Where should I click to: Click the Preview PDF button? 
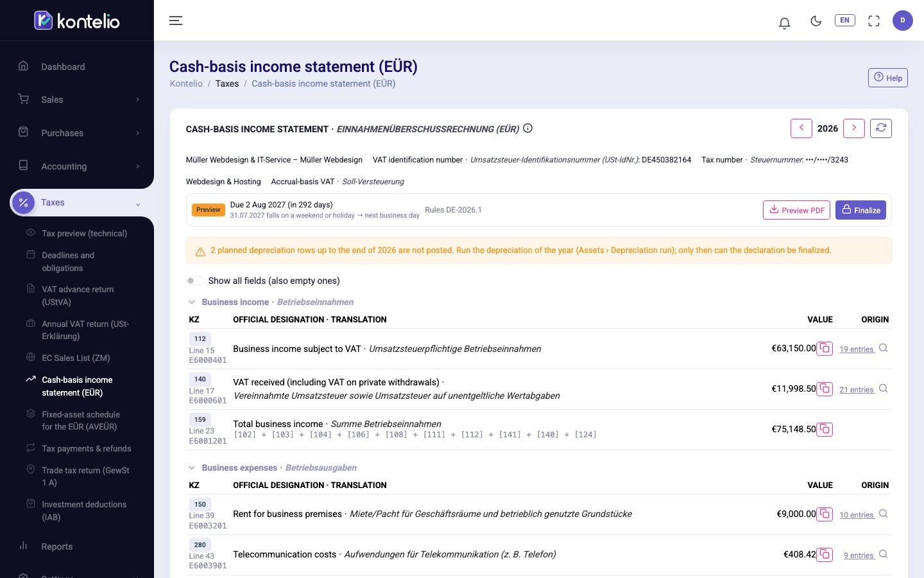coord(796,210)
